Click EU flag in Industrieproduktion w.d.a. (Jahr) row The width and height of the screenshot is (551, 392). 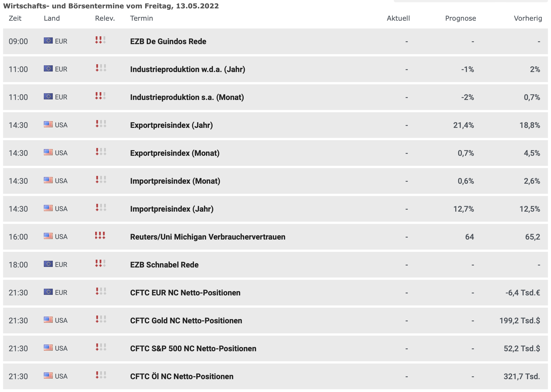click(x=48, y=69)
